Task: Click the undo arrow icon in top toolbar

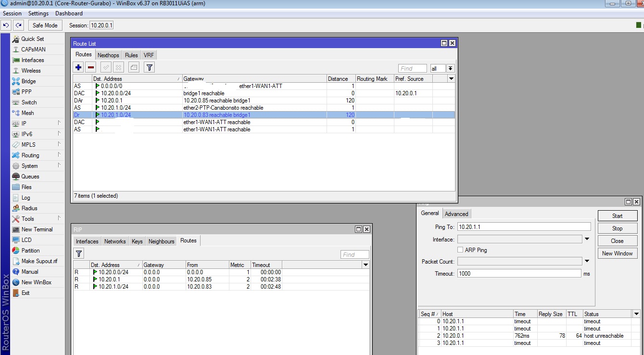Action: point(6,25)
